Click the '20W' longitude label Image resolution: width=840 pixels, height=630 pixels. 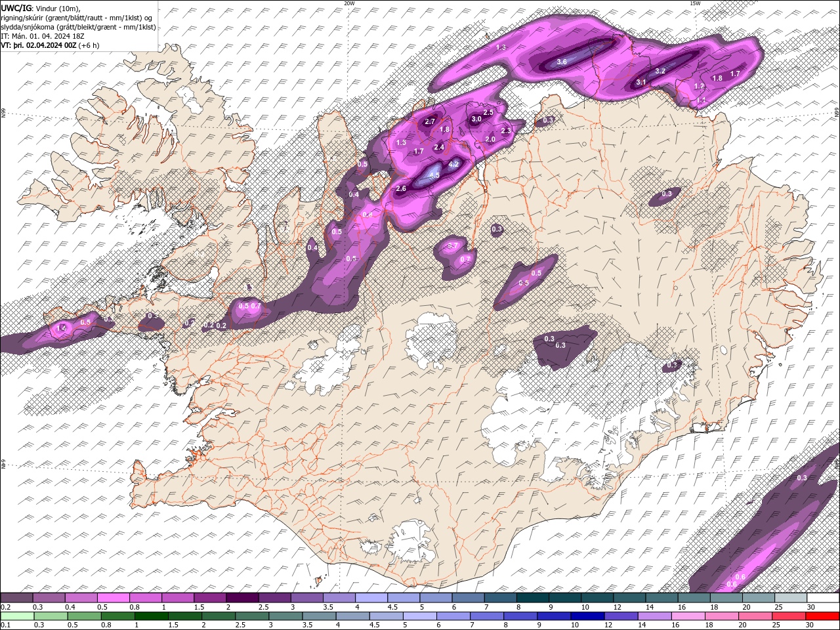tap(349, 3)
